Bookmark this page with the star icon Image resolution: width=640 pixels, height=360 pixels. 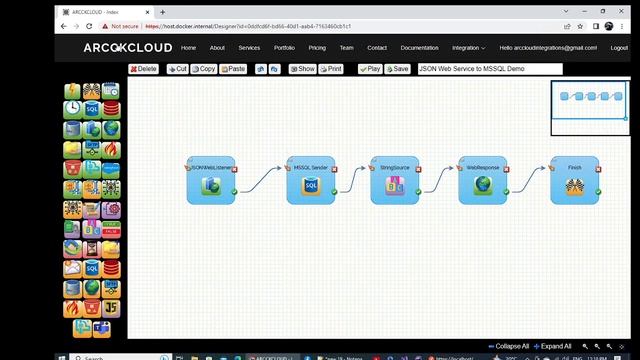tap(580, 26)
